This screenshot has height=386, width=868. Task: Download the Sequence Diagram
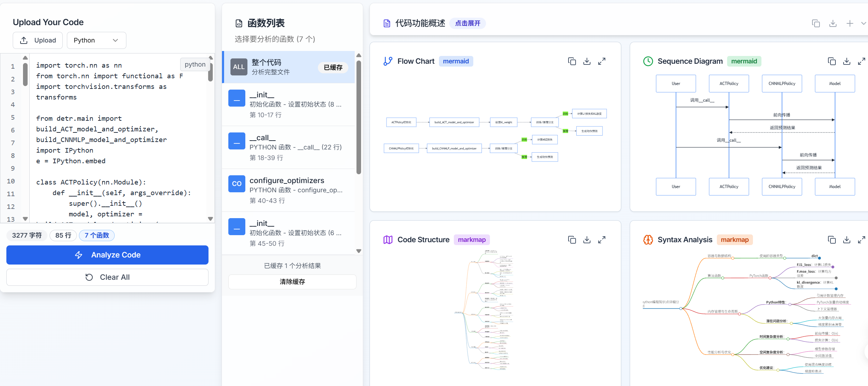point(847,61)
